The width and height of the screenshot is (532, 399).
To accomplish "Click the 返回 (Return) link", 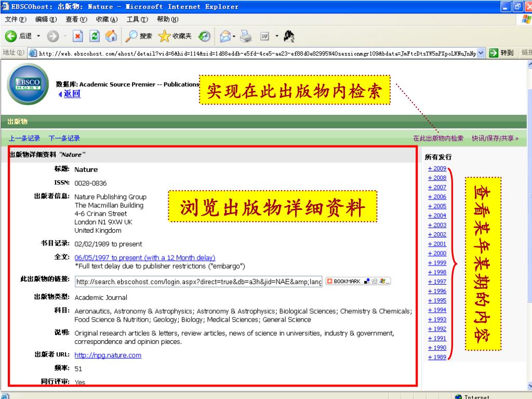I will tap(72, 94).
